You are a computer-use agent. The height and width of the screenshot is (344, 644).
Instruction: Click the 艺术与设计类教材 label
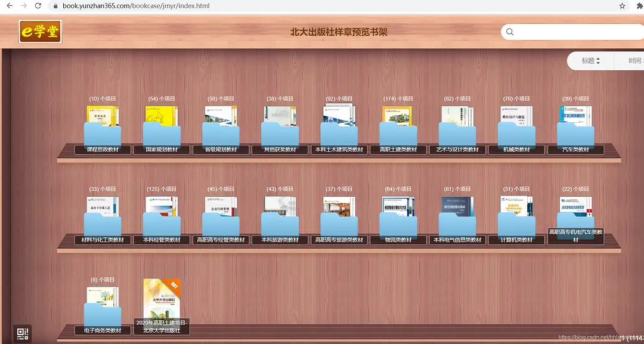[x=457, y=150]
